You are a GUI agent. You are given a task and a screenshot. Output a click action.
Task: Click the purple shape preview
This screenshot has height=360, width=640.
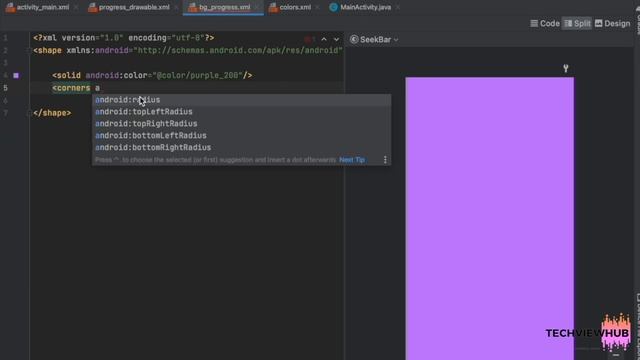click(489, 218)
